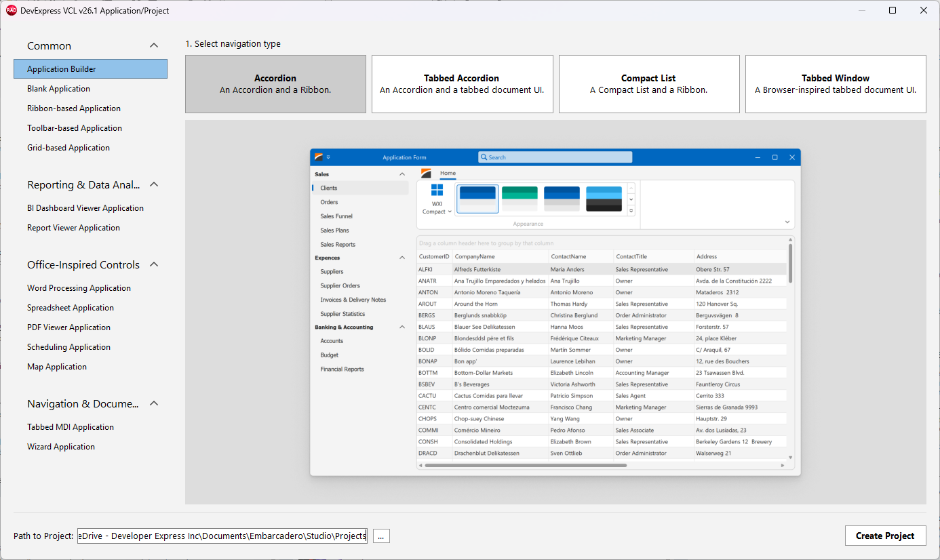Image resolution: width=940 pixels, height=560 pixels.
Task: Click the WXI Compact skin icon
Action: coord(437,190)
